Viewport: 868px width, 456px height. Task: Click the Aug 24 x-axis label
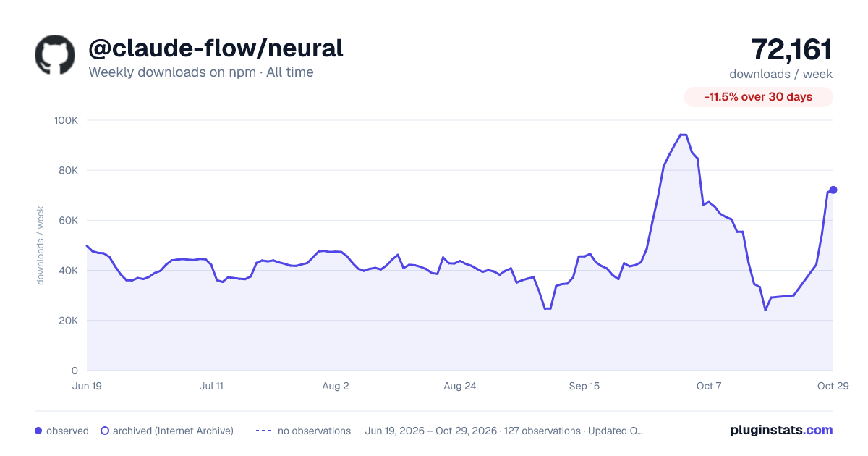(x=460, y=386)
